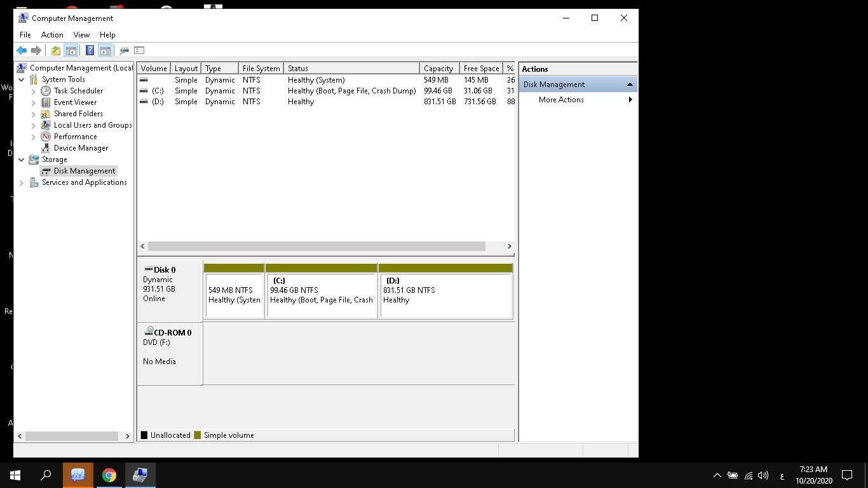Open the Action menu

coord(52,35)
